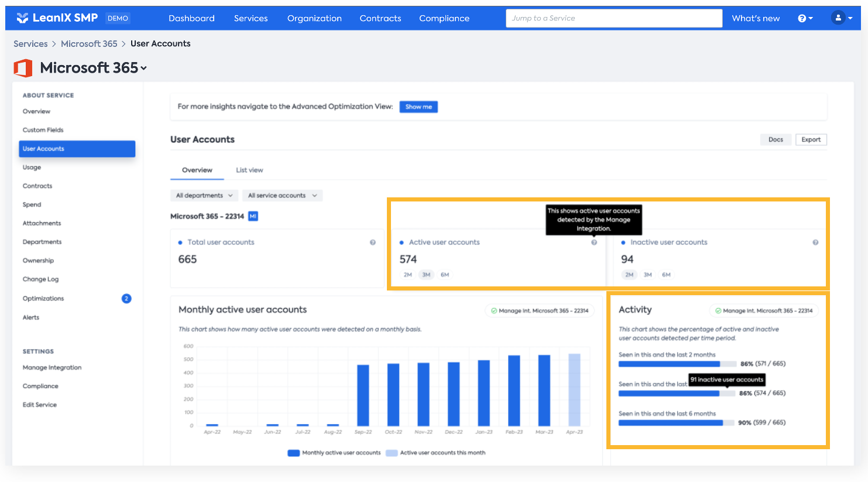Open Usage in the sidebar

(32, 167)
